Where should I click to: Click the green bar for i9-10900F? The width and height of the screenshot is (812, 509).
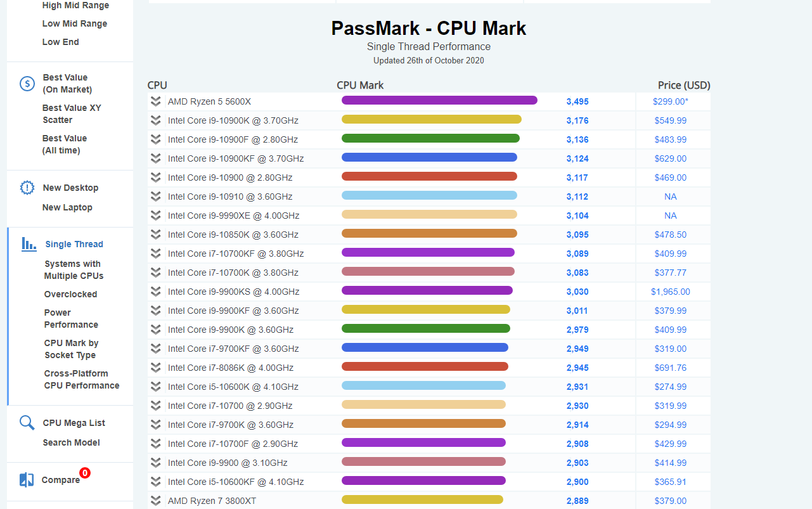point(430,139)
